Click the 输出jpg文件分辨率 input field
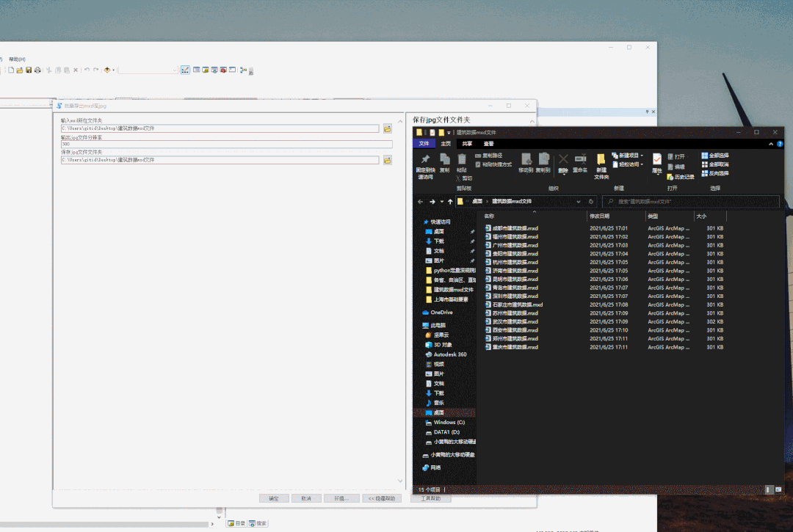The width and height of the screenshot is (793, 532). (220, 145)
